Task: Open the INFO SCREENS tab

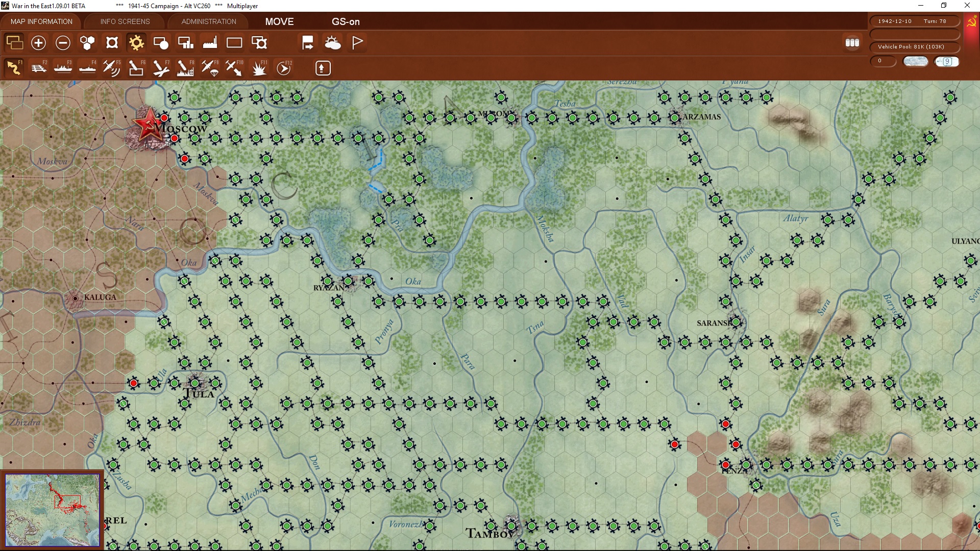Action: [x=125, y=21]
